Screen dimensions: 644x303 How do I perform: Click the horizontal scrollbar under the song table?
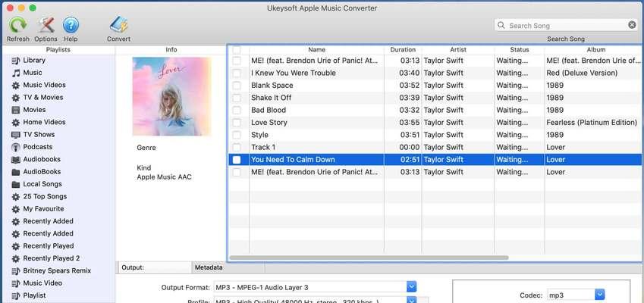pos(369,258)
